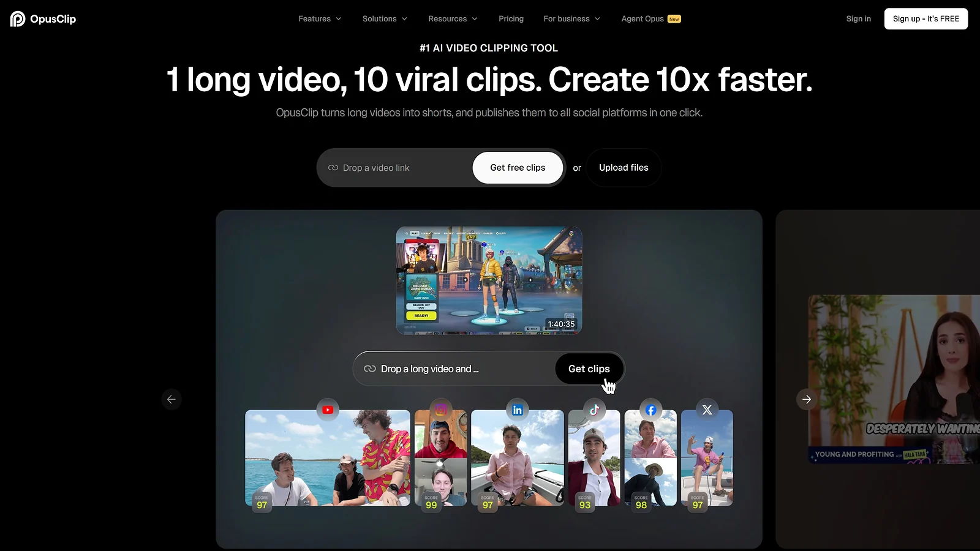Click the #1 AI VIDEO CLIPPING TOOL text
This screenshot has height=551, width=980.
(x=489, y=48)
